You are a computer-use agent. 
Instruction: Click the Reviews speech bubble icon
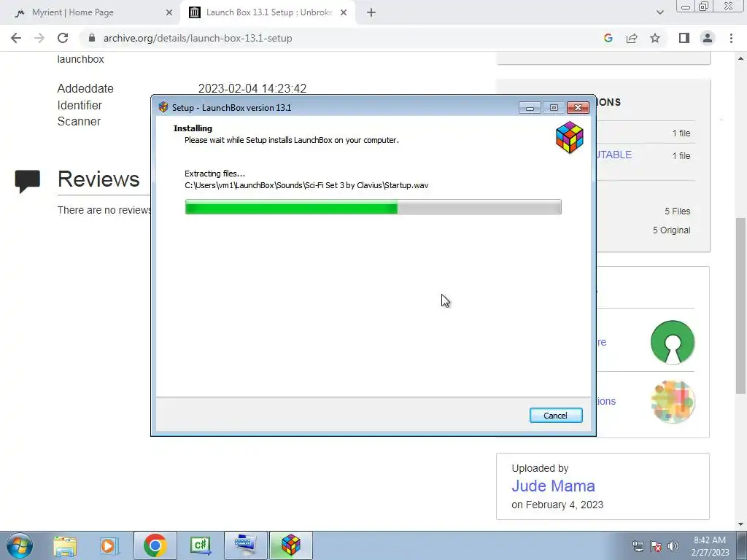pos(27,181)
